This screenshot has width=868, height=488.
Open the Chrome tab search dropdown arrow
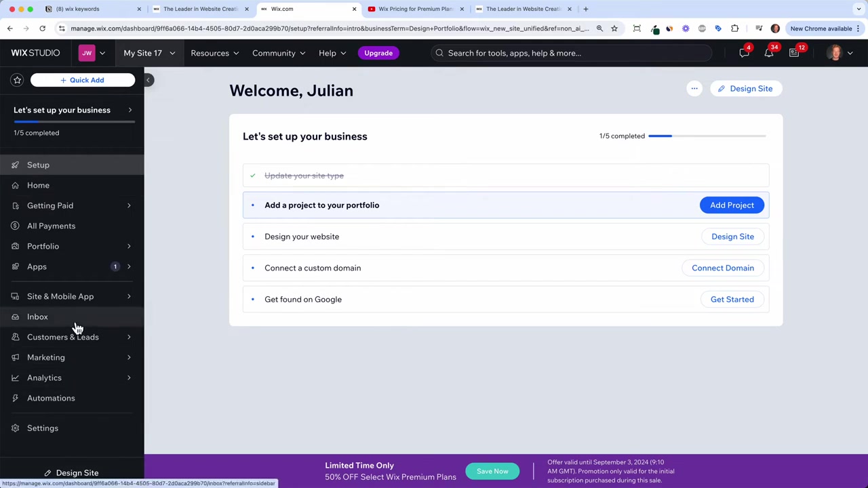(859, 9)
